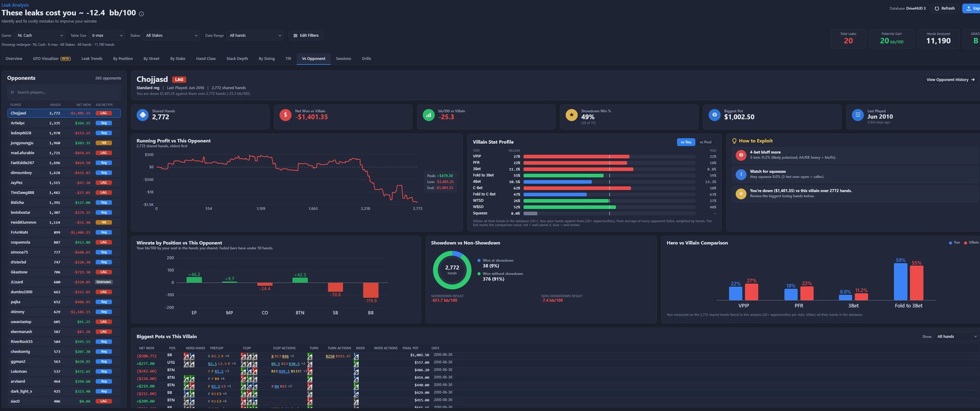This screenshot has height=411, width=980.
Task: Select the By Street tab
Action: pos(151,58)
